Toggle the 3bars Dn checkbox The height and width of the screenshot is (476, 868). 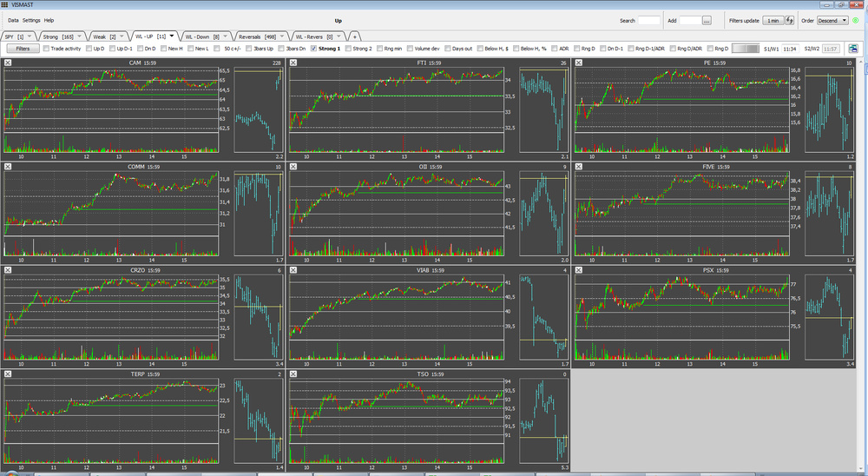pyautogui.click(x=281, y=49)
